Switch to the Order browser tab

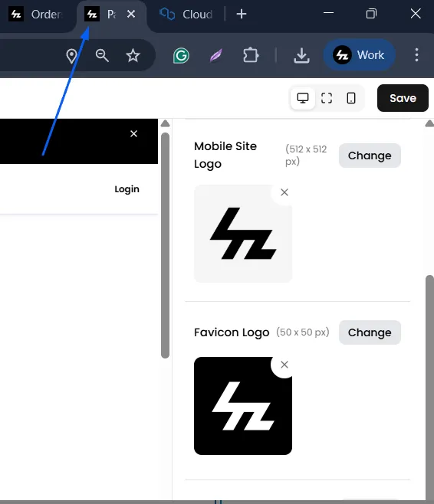(37, 15)
